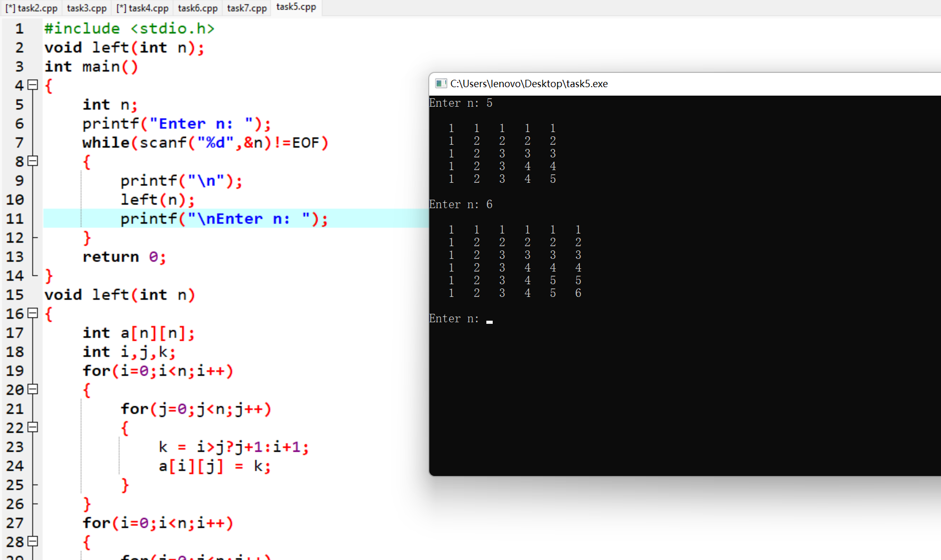
Task: Click the 'return 0;' line
Action: (x=124, y=257)
